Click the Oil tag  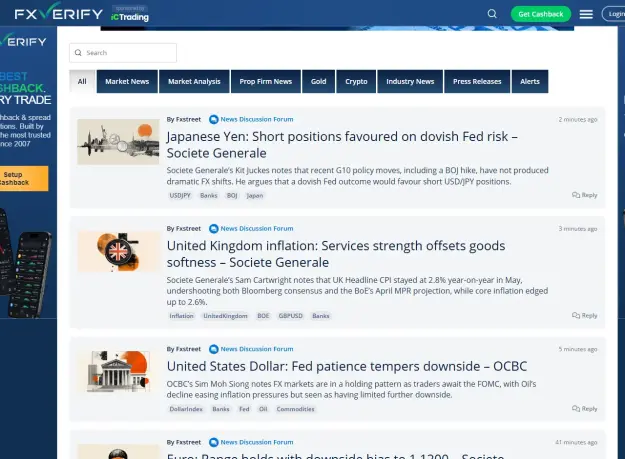click(263, 409)
